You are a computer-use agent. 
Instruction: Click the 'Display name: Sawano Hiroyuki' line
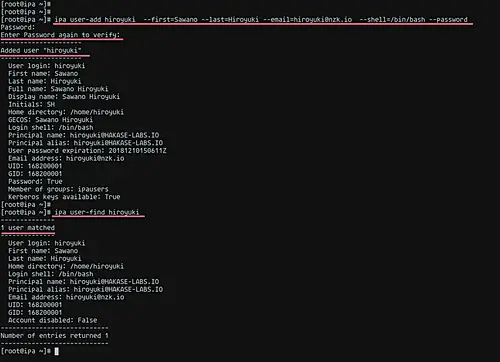pyautogui.click(x=64, y=96)
